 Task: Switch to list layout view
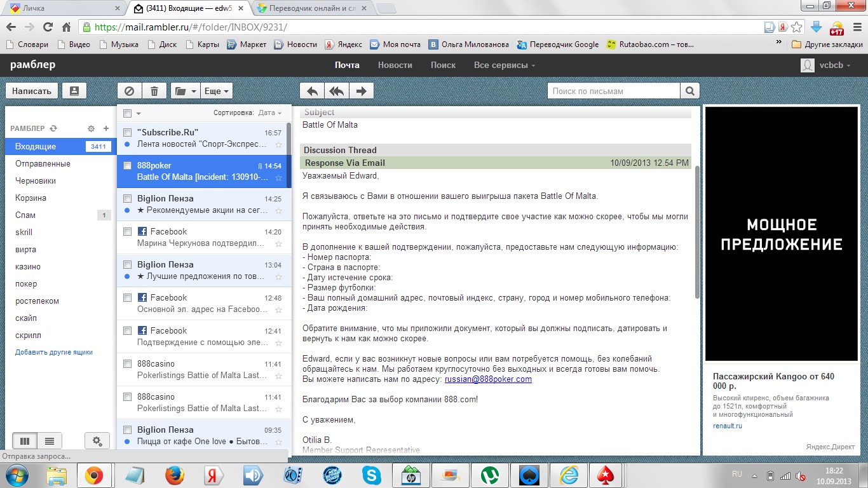click(x=50, y=441)
